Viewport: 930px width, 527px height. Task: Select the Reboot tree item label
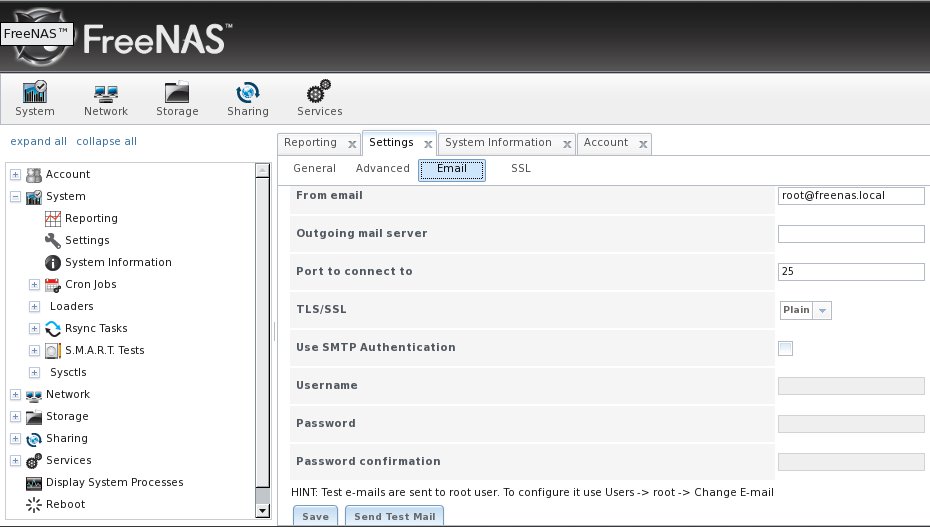pos(66,504)
